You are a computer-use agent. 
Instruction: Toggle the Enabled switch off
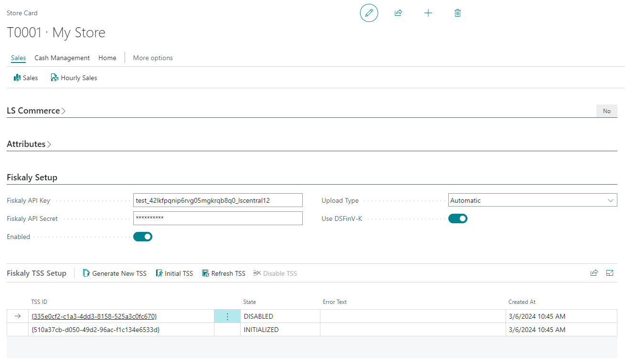click(143, 237)
